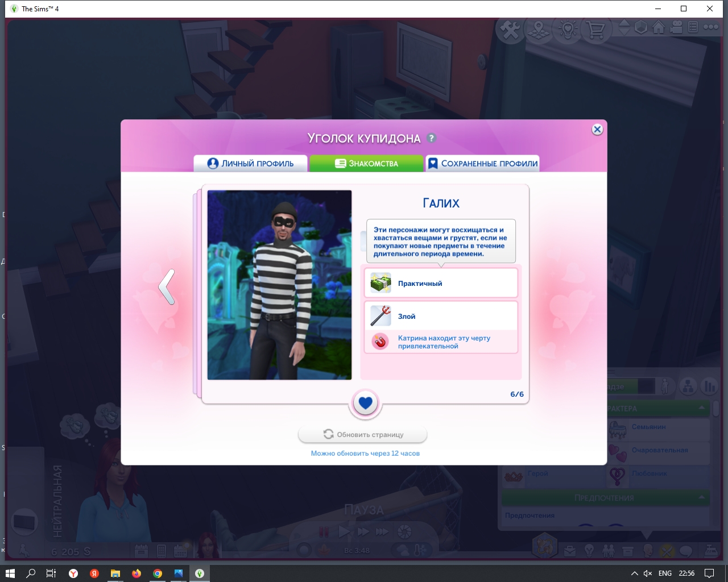Image resolution: width=728 pixels, height=582 pixels.
Task: Click the '6/6' page counter
Action: (x=517, y=394)
